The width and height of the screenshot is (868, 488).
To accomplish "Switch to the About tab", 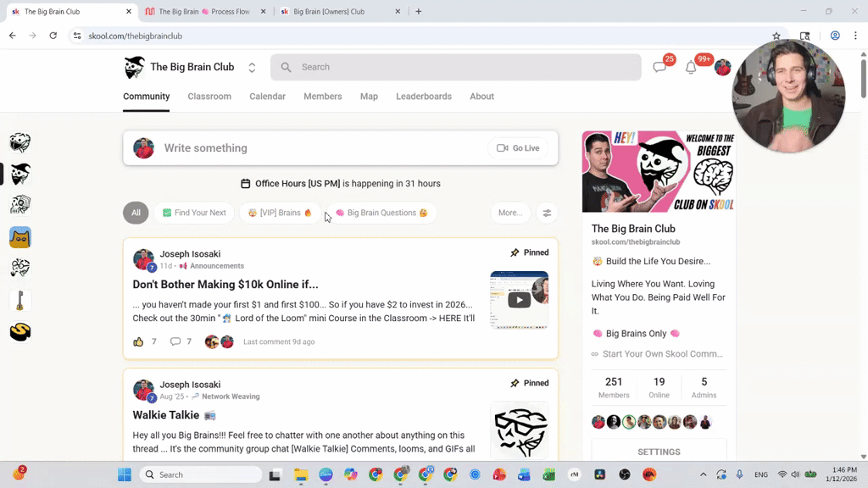I will click(481, 97).
